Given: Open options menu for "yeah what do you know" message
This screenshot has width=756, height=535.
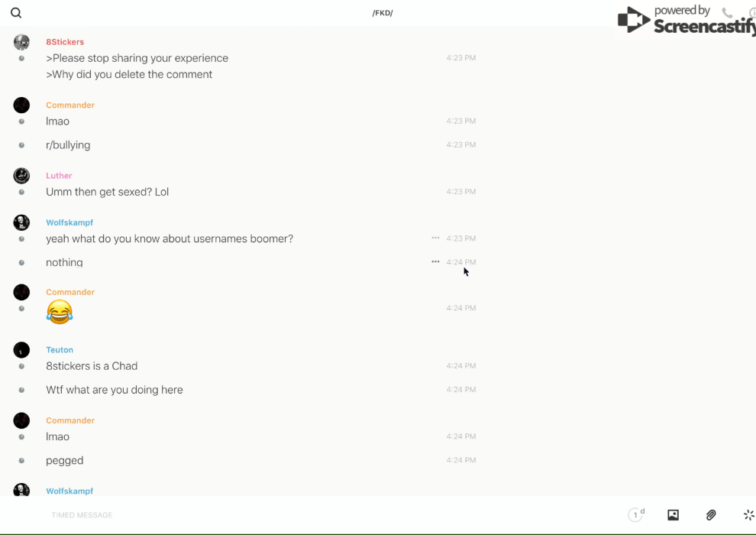Looking at the screenshot, I should coord(435,238).
